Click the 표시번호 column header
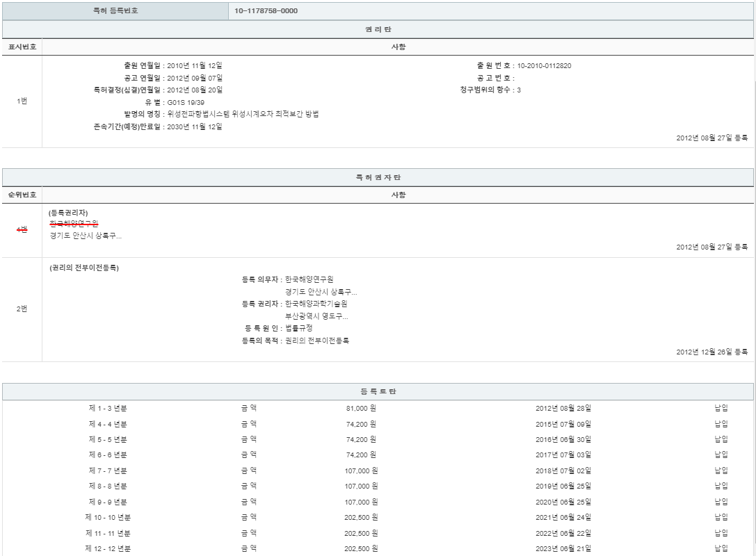Viewport: 756px width, 556px height. (x=22, y=47)
